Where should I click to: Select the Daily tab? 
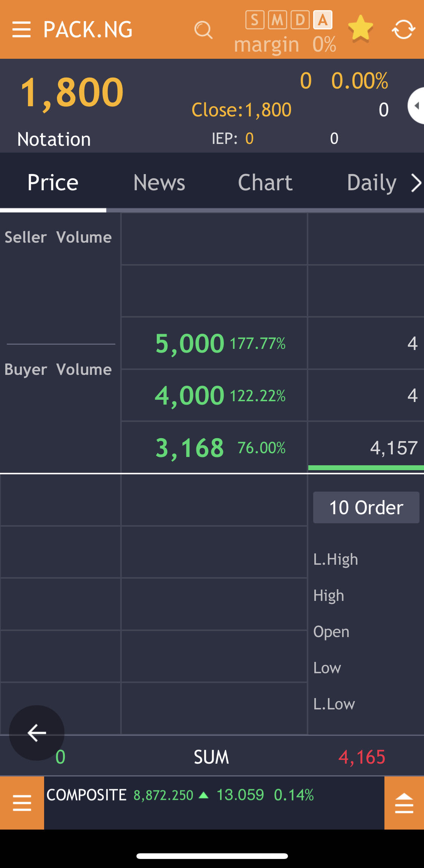pyautogui.click(x=371, y=183)
